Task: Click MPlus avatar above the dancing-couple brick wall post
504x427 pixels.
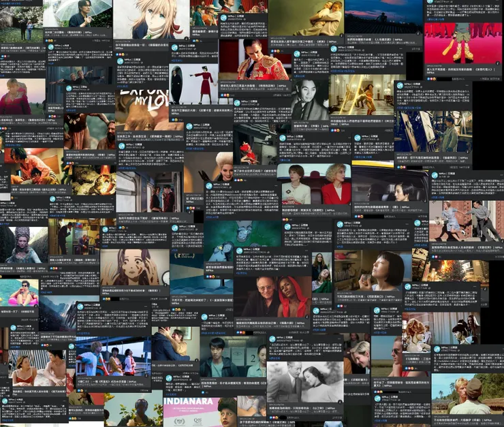Action: pos(435,176)
